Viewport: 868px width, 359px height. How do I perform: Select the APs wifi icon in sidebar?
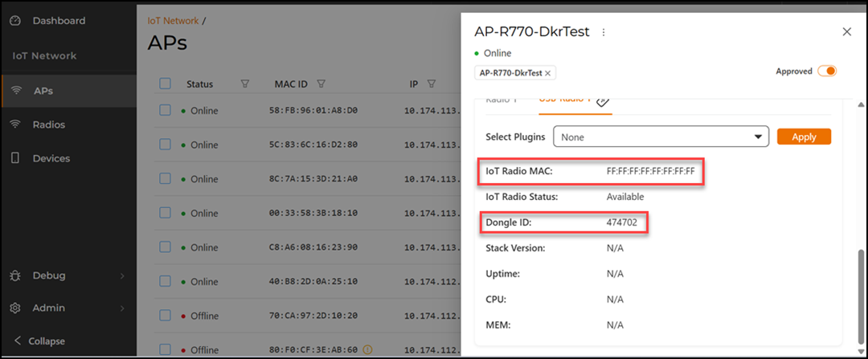pyautogui.click(x=16, y=91)
